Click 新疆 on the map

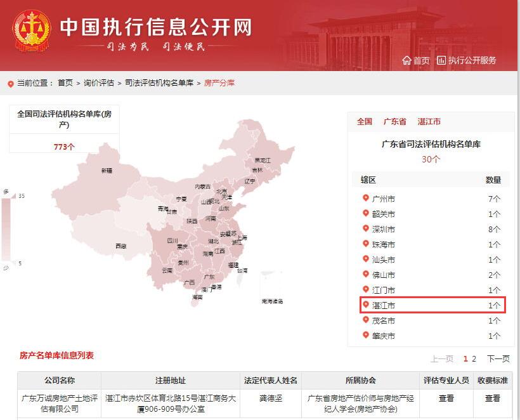point(107,171)
